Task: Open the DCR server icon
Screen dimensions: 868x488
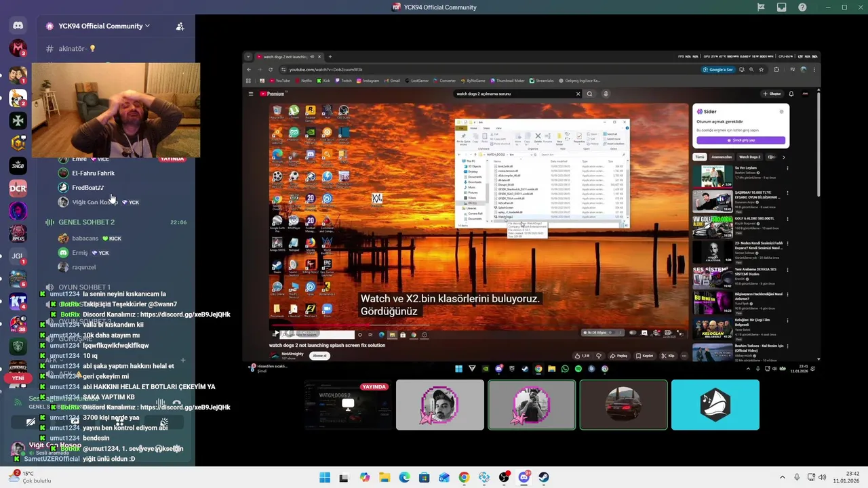Action: (x=18, y=188)
